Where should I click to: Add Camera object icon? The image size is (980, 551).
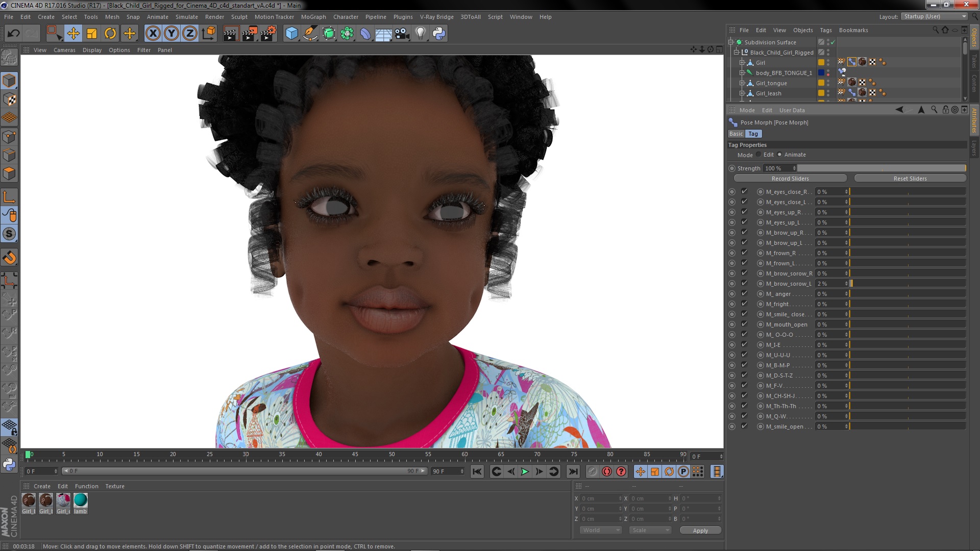coord(402,34)
